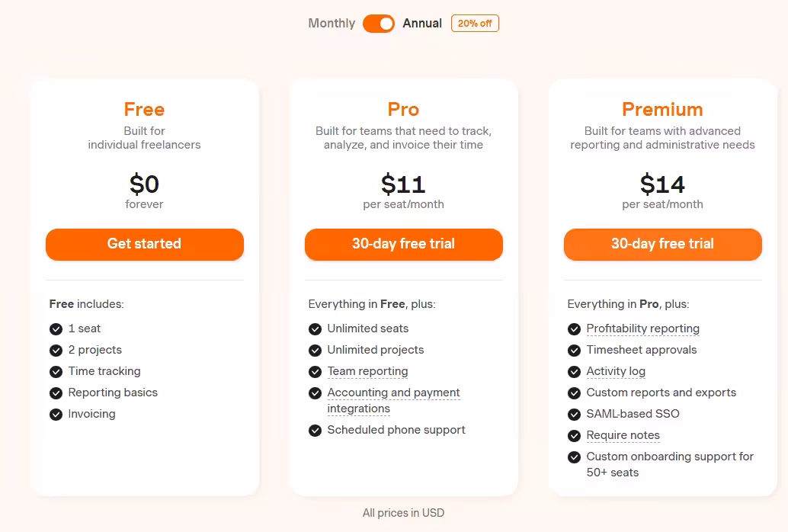Image resolution: width=788 pixels, height=532 pixels.
Task: Select the Annual billing option
Action: click(x=422, y=24)
